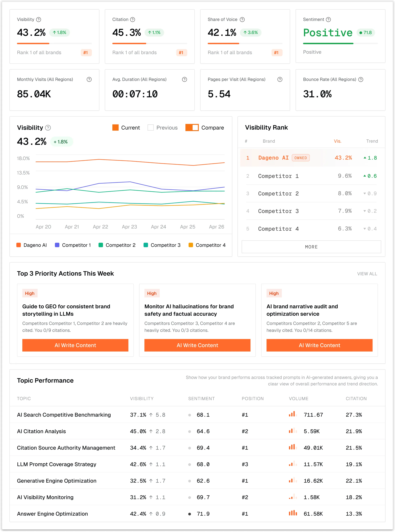
Task: Click volume bars icon for Answer Engine Optimization
Action: (293, 513)
